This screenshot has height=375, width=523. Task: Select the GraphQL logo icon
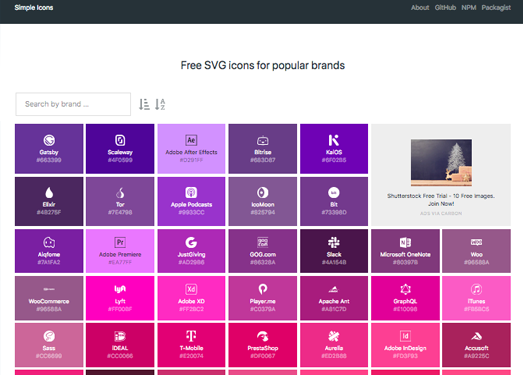tap(405, 289)
